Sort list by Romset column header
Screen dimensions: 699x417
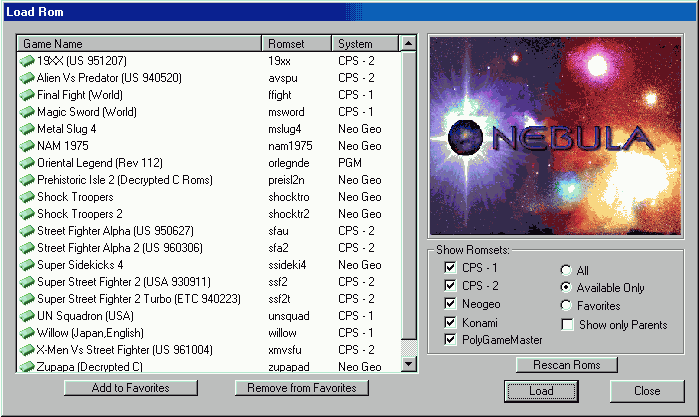(x=297, y=44)
